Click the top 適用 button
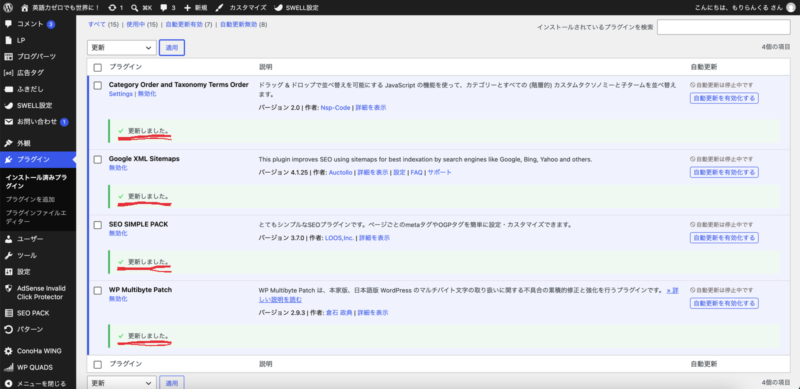Image resolution: width=800 pixels, height=389 pixels. tap(172, 47)
